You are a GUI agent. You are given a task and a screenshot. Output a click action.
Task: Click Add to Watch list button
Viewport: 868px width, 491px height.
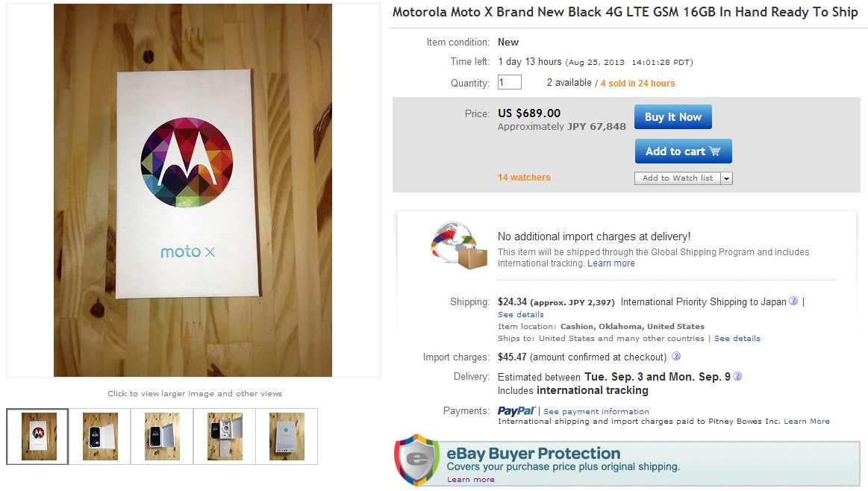678,178
